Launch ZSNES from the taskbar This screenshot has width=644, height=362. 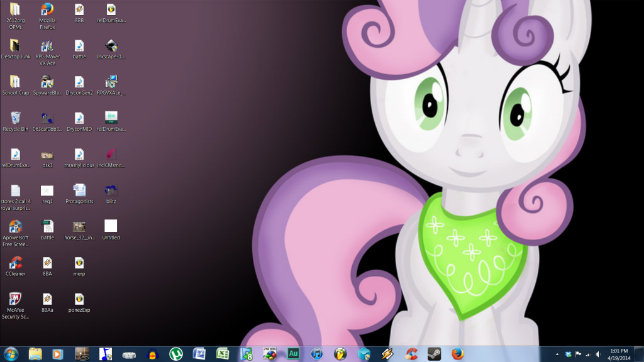(x=270, y=354)
